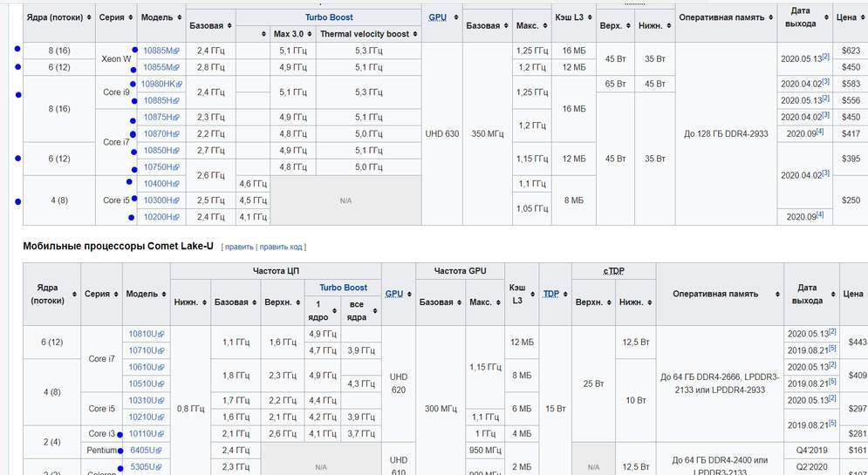Open the 10300H model link
The image size is (868, 475).
click(x=157, y=200)
